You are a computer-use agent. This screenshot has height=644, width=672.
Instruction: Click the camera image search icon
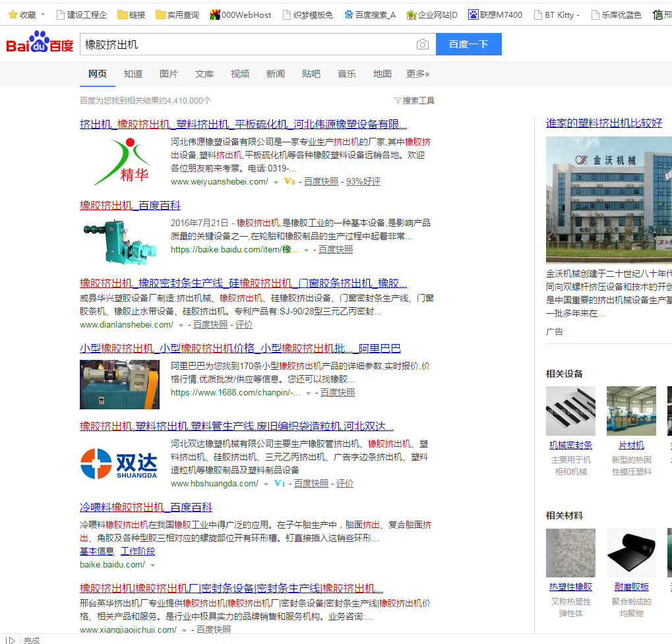[422, 45]
